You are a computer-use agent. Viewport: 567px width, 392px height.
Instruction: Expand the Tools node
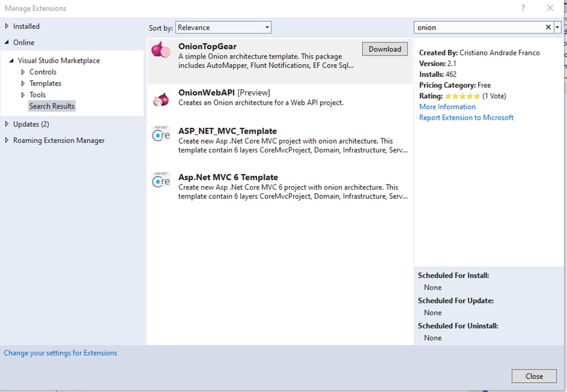click(x=23, y=95)
